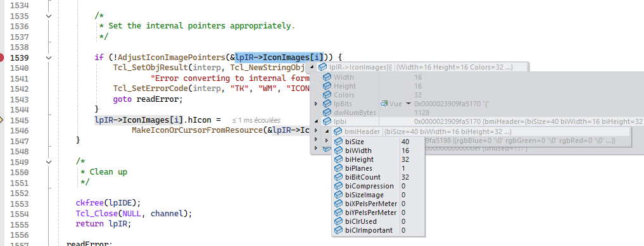Click the readError: label on line 1557
Image resolution: width=644 pixels, height=246 pixels.
[89, 244]
